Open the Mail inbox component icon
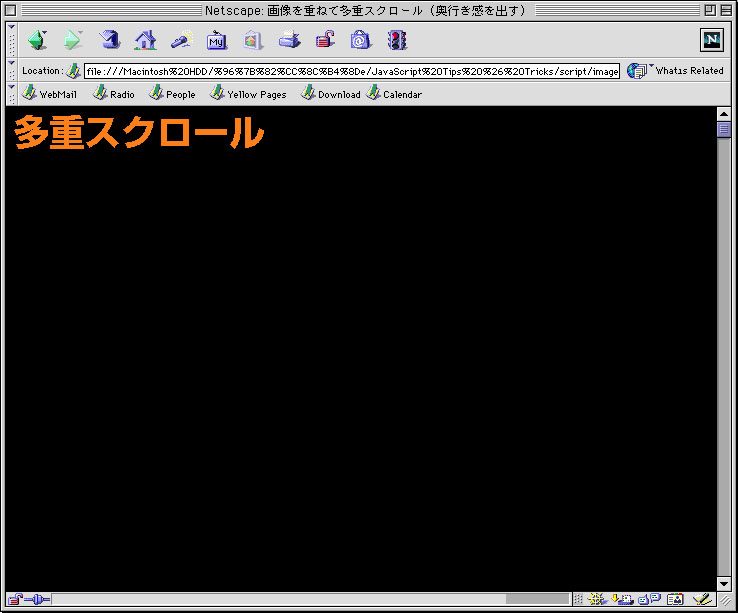This screenshot has width=738, height=613. pos(622,599)
